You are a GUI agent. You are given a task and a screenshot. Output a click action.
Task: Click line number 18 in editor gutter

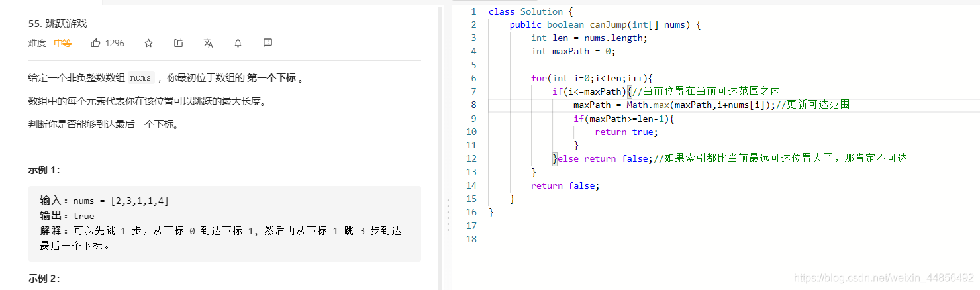[471, 238]
